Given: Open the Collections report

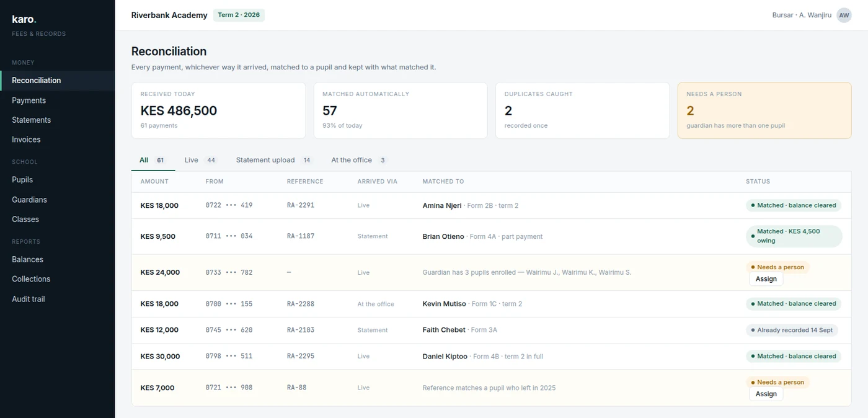Looking at the screenshot, I should coord(58,279).
